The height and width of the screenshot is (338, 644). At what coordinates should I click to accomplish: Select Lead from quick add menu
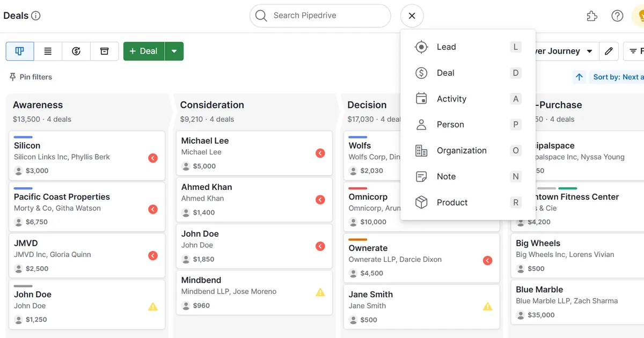(x=468, y=47)
